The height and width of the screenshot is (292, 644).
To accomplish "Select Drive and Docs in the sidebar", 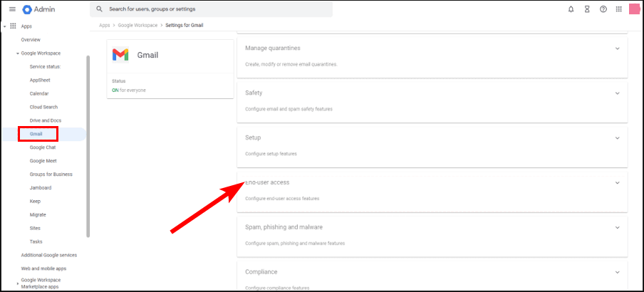I will click(x=45, y=120).
